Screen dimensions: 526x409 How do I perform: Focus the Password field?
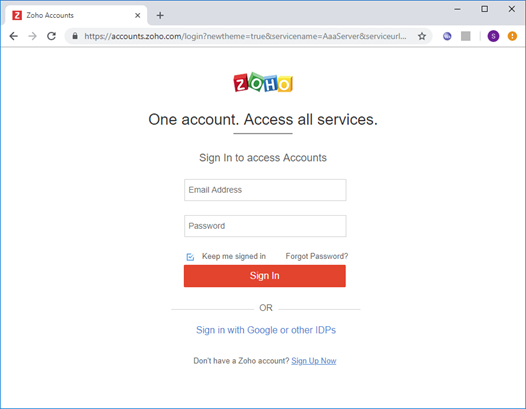click(265, 226)
